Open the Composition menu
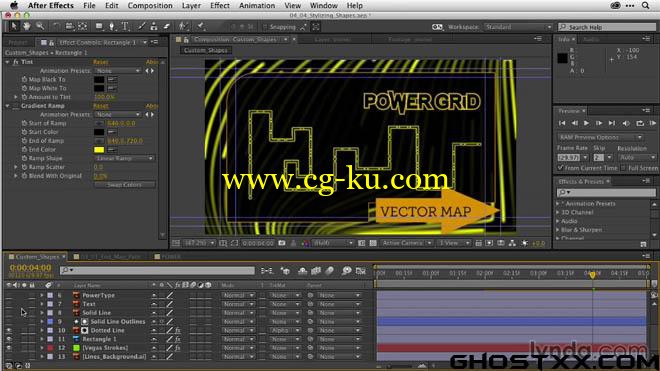The height and width of the screenshot is (371, 660). [x=150, y=5]
